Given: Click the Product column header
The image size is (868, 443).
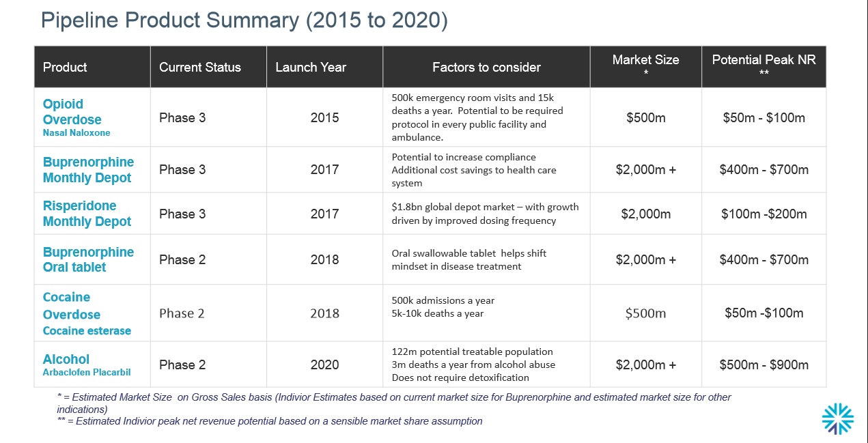Looking at the screenshot, I should coord(65,67).
